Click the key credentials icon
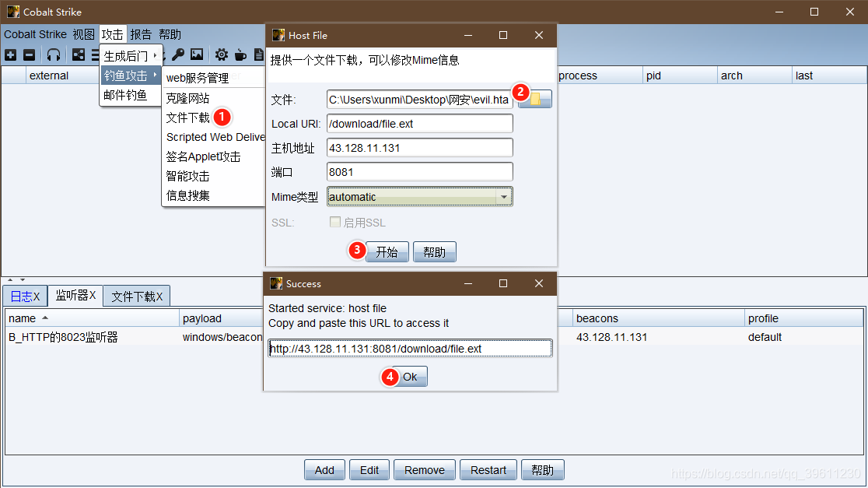The height and width of the screenshot is (488, 868). [178, 54]
